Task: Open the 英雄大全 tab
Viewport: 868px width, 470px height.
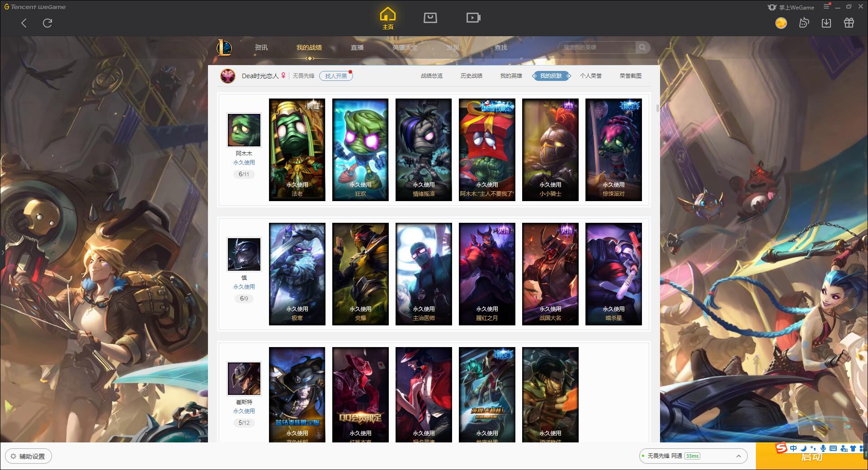Action: [405, 47]
